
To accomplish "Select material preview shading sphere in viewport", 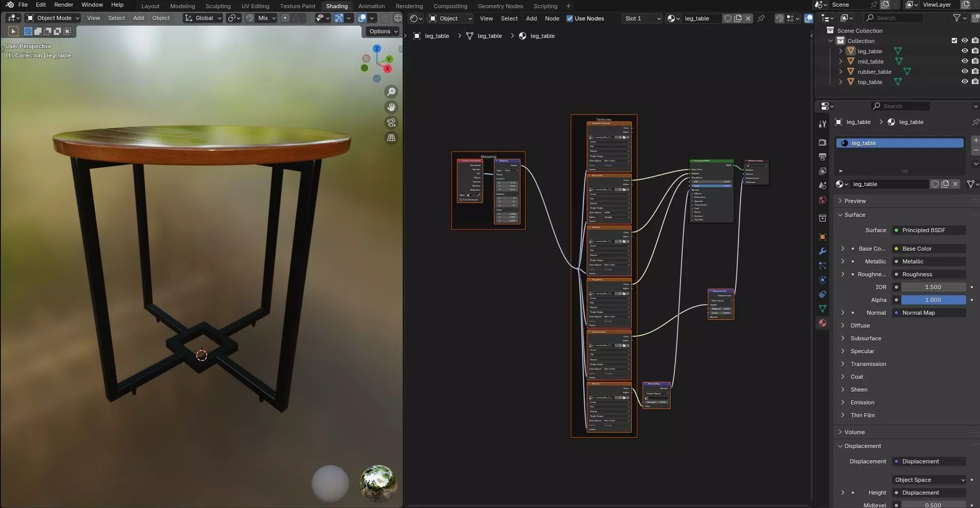I will pos(330,483).
